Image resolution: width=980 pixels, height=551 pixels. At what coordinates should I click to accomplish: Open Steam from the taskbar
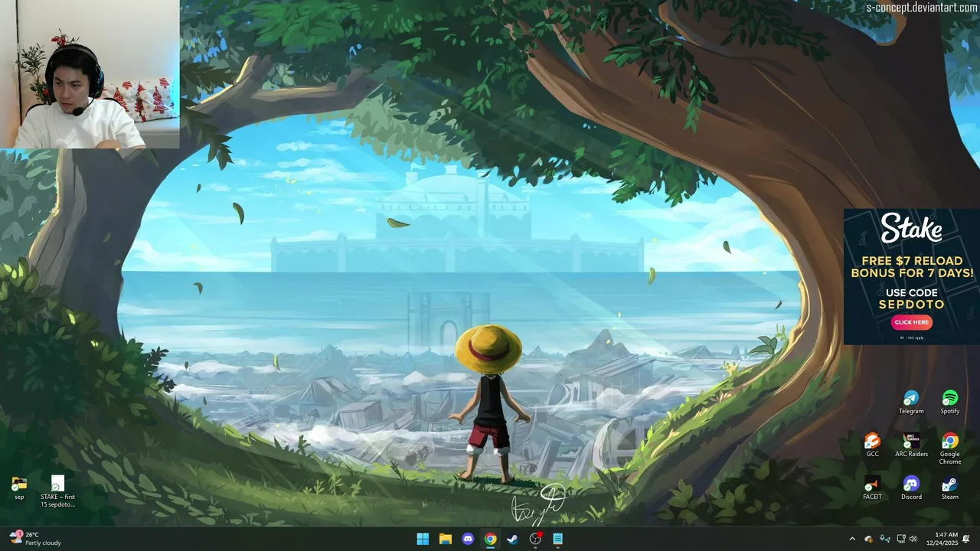pos(513,539)
